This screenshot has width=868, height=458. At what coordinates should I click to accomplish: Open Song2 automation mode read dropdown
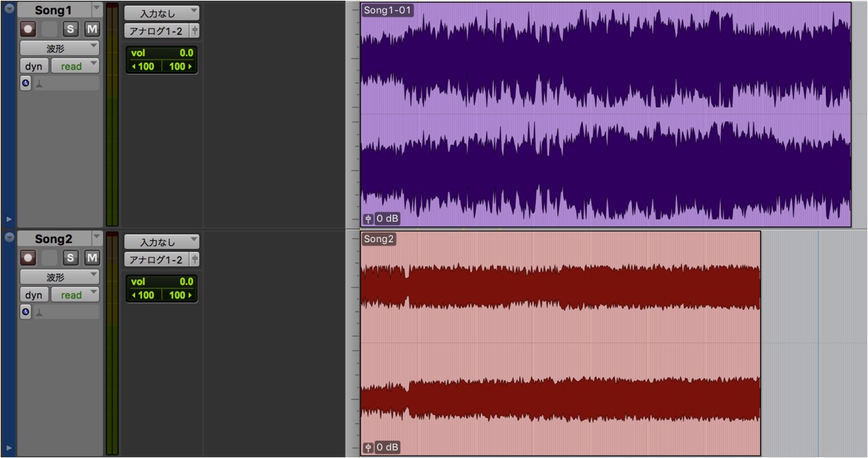(75, 295)
